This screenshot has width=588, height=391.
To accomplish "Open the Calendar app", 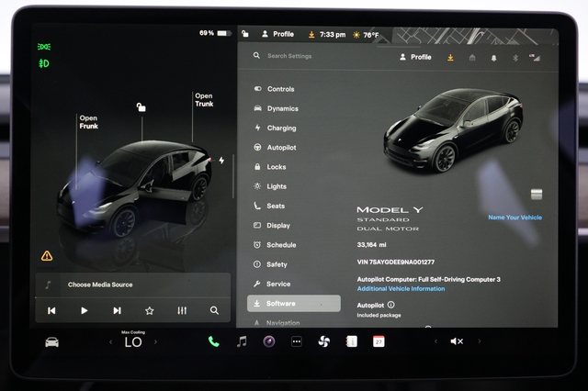I will 379,341.
